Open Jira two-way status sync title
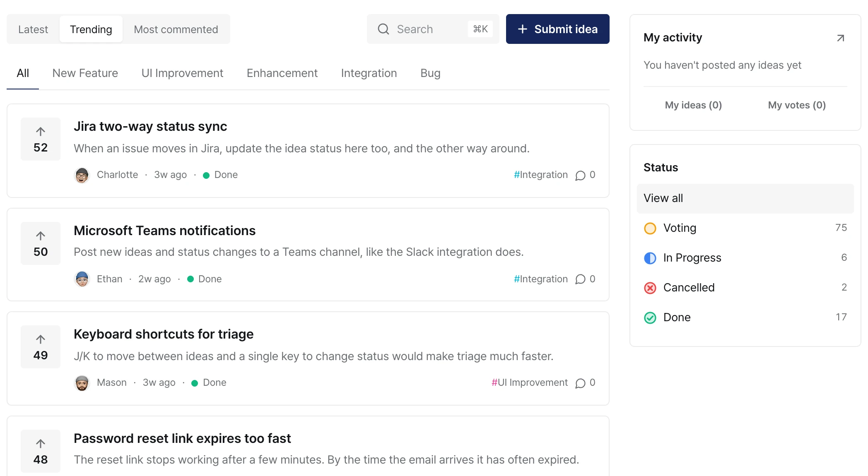The image size is (868, 476). [150, 126]
